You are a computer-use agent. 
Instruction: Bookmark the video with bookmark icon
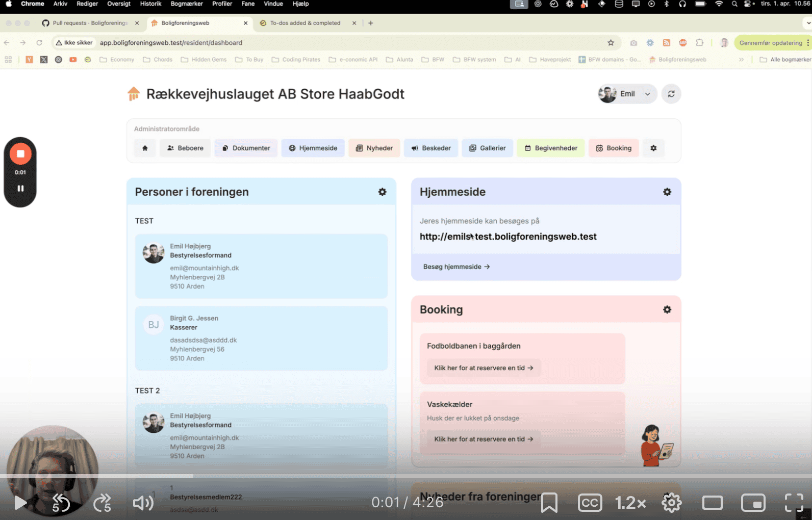click(549, 503)
